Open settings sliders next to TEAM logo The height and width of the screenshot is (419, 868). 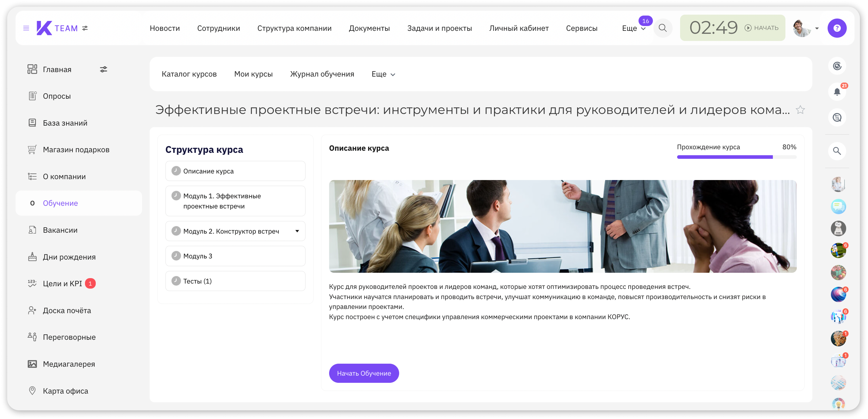[x=85, y=28]
